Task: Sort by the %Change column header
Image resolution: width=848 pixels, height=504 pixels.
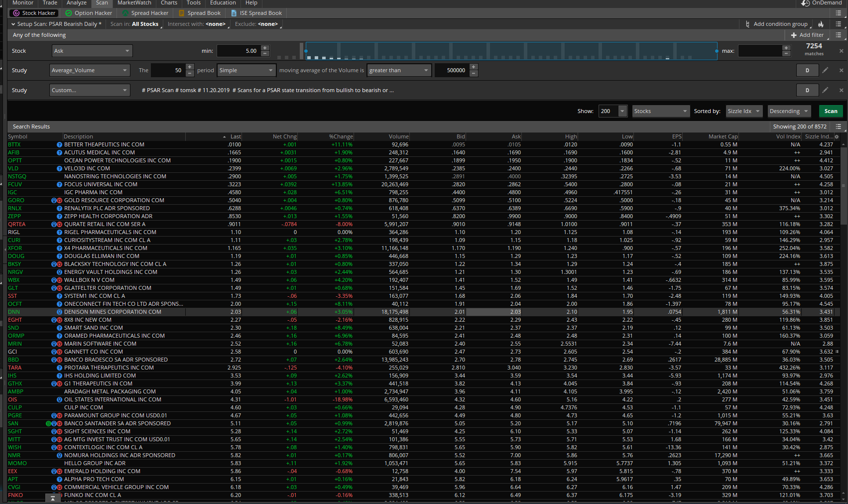Action: point(341,136)
